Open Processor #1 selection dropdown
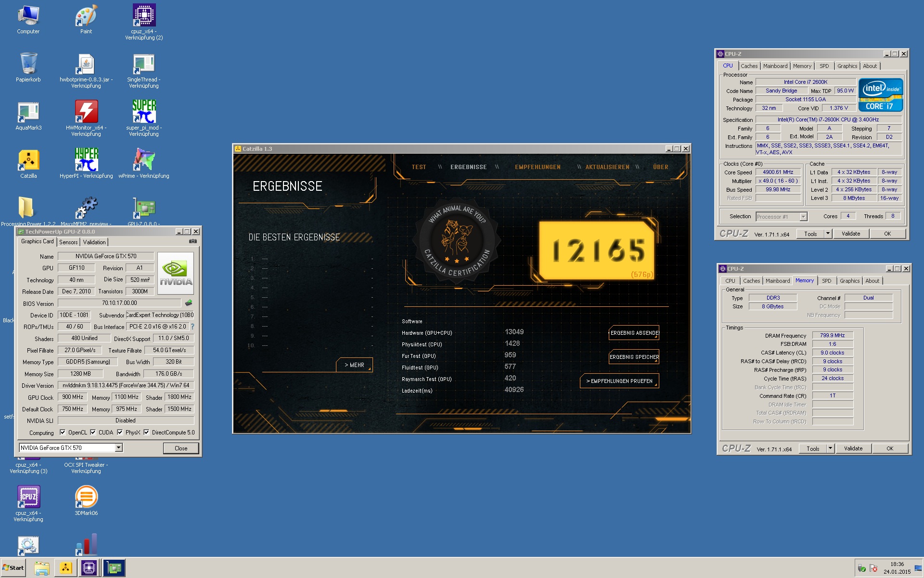Screen dimensions: 924x578 pyautogui.click(x=803, y=217)
